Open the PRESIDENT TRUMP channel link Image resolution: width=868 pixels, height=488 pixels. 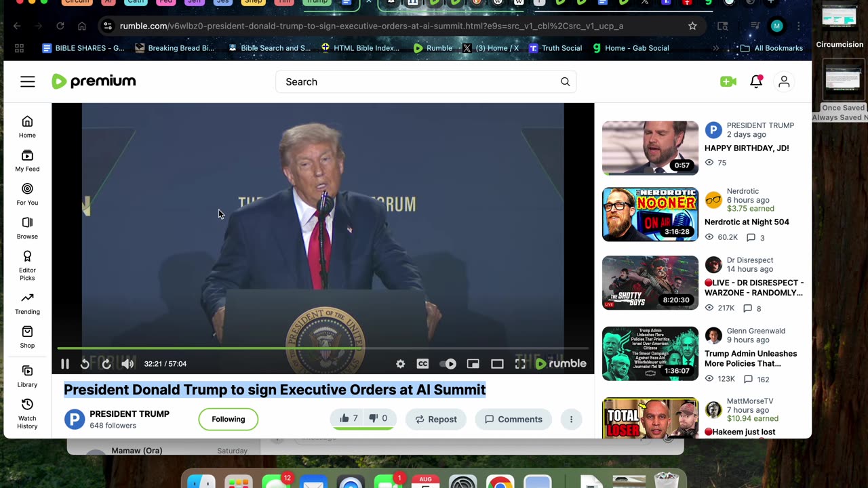pyautogui.click(x=130, y=414)
